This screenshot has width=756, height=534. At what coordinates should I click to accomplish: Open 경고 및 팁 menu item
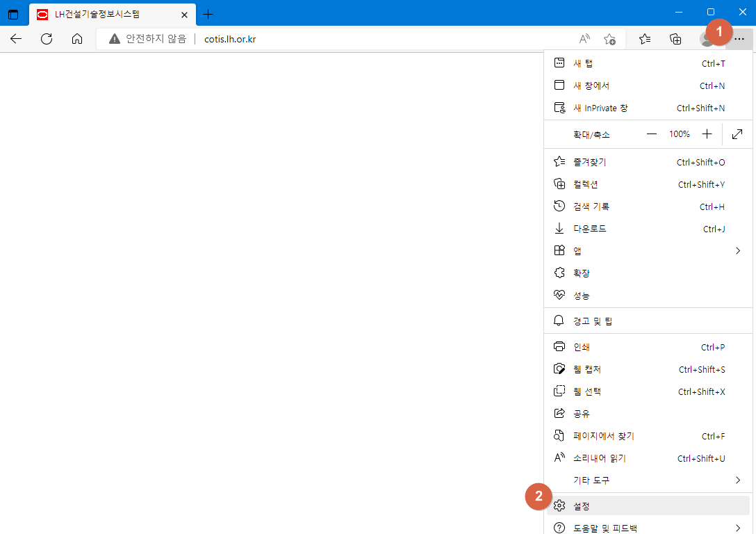click(648, 321)
